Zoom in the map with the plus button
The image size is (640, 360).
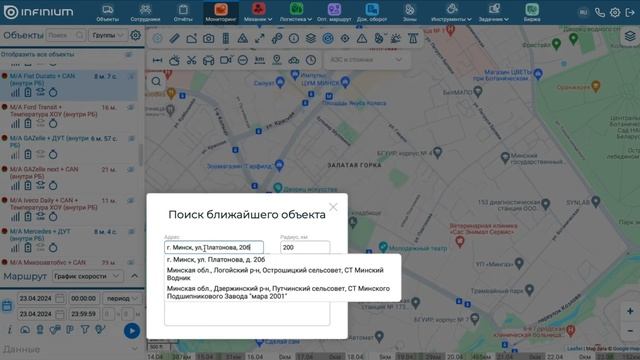click(630, 311)
